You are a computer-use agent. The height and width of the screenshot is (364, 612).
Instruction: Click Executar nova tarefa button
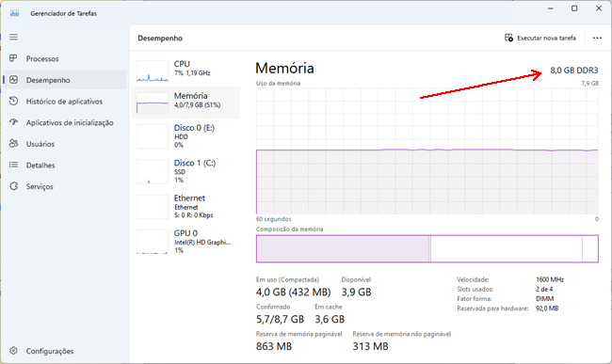pos(540,38)
